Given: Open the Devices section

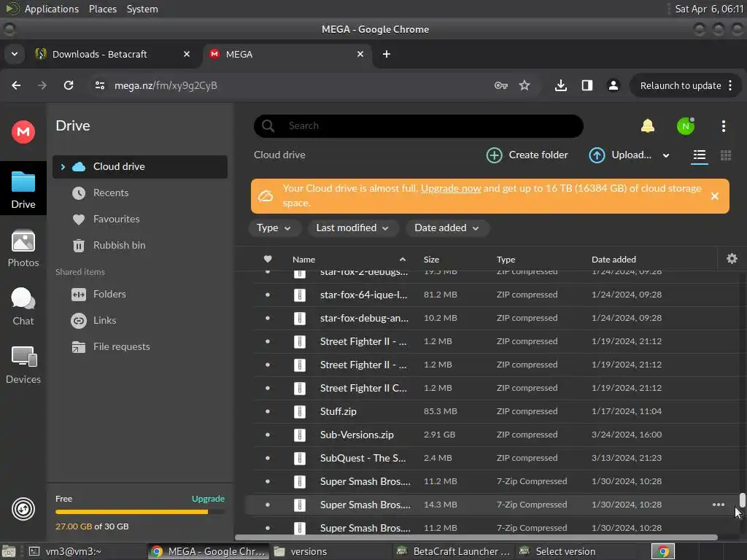Looking at the screenshot, I should (x=23, y=365).
